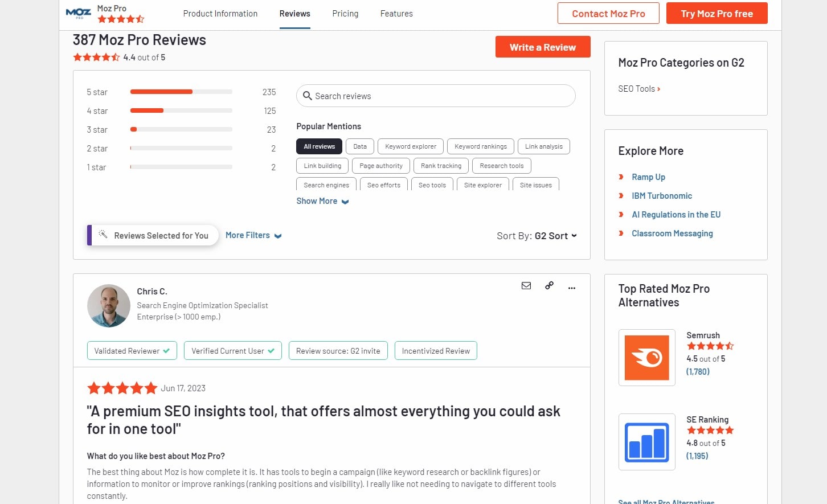Click the Search reviews input field

[436, 96]
